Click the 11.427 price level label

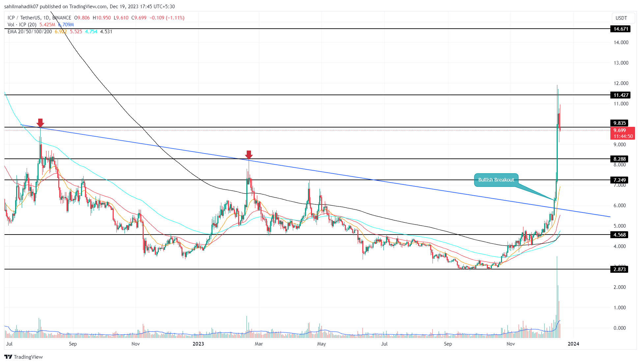pos(620,95)
